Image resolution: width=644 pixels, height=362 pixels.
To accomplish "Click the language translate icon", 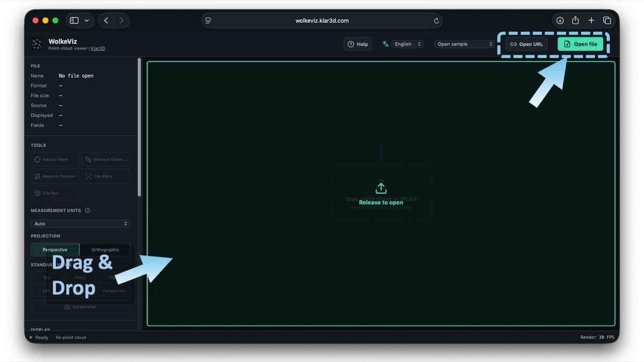I will tap(385, 44).
